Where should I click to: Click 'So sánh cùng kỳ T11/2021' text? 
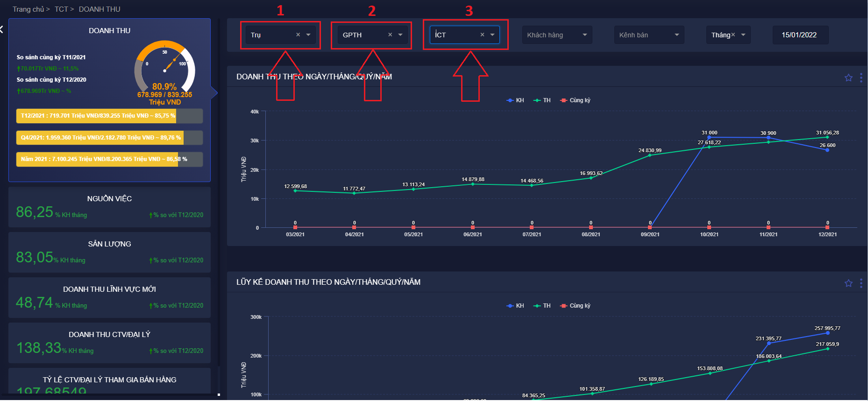51,57
